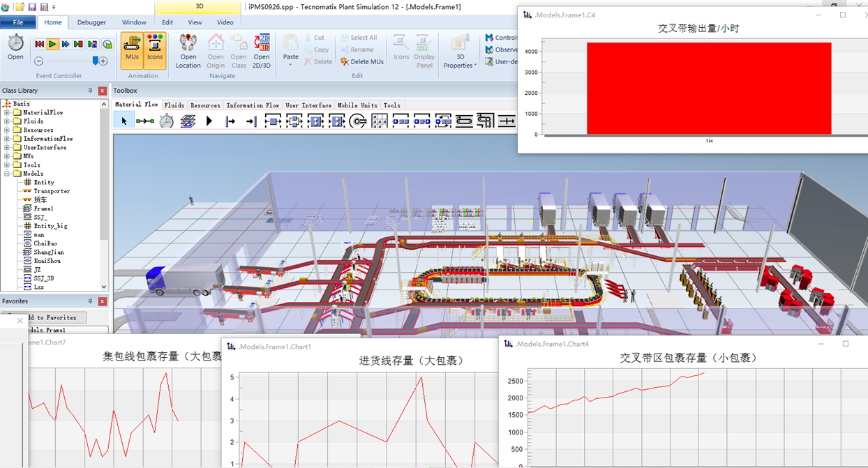868x468 pixels.
Task: Open the Event Controller stopwatch
Action: tap(15, 47)
